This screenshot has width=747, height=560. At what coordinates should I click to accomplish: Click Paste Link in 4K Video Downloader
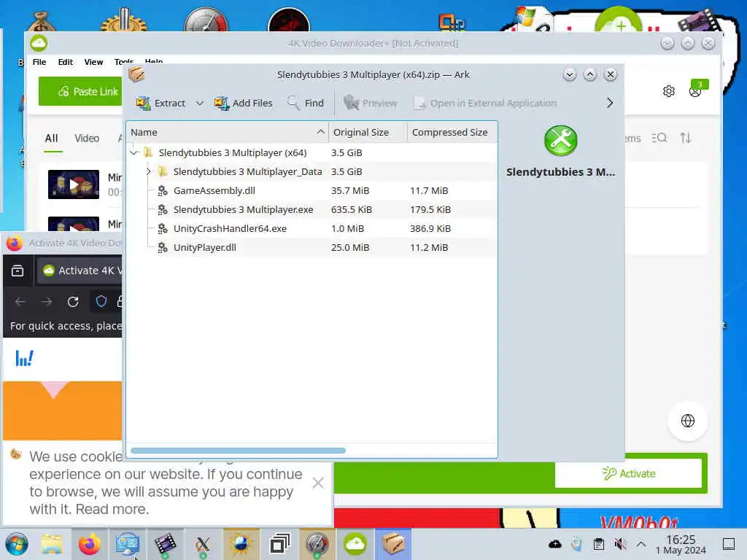(x=81, y=91)
